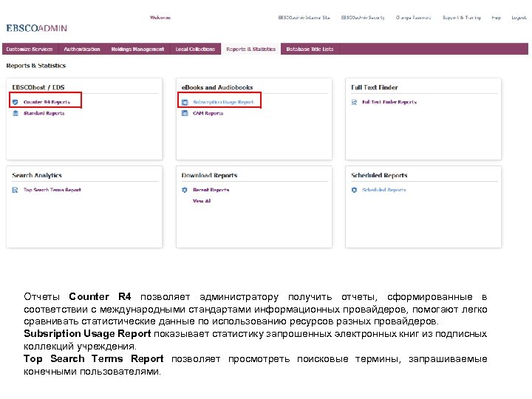The height and width of the screenshot is (399, 532).
Task: Open the Support & Training link
Action: pyautogui.click(x=461, y=17)
